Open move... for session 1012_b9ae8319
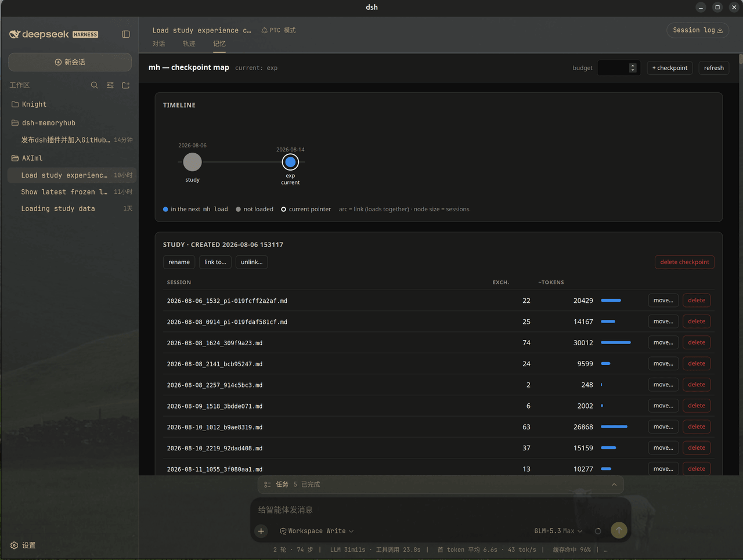The height and width of the screenshot is (560, 743). [663, 427]
